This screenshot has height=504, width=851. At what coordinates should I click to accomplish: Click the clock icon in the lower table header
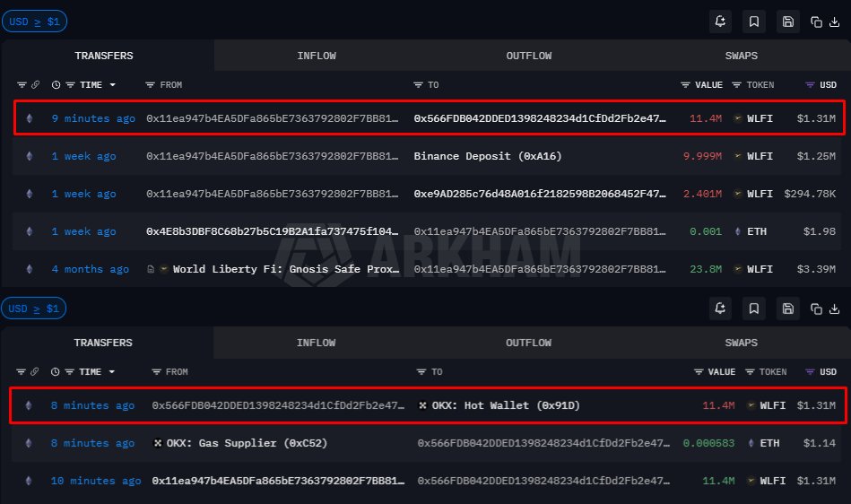pyautogui.click(x=56, y=371)
